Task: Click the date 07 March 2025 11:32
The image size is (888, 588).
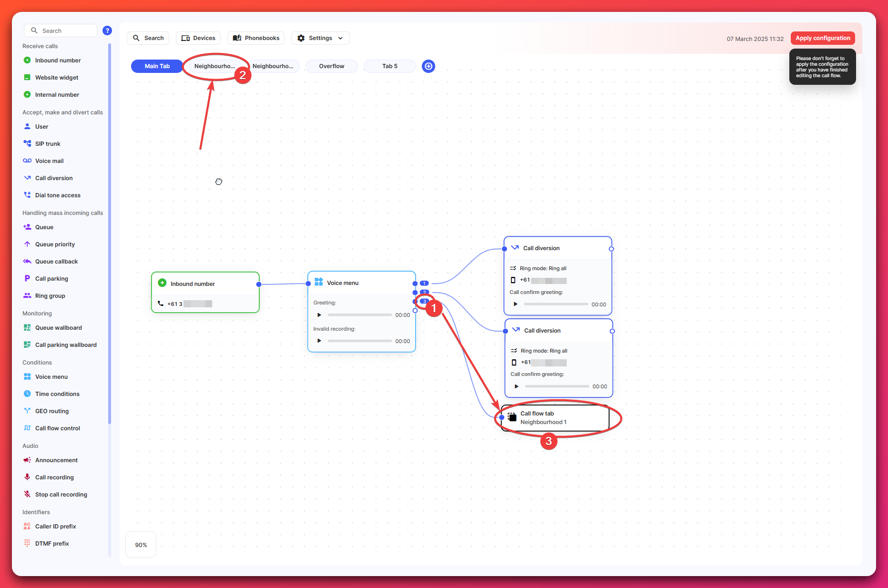Action: tap(755, 39)
